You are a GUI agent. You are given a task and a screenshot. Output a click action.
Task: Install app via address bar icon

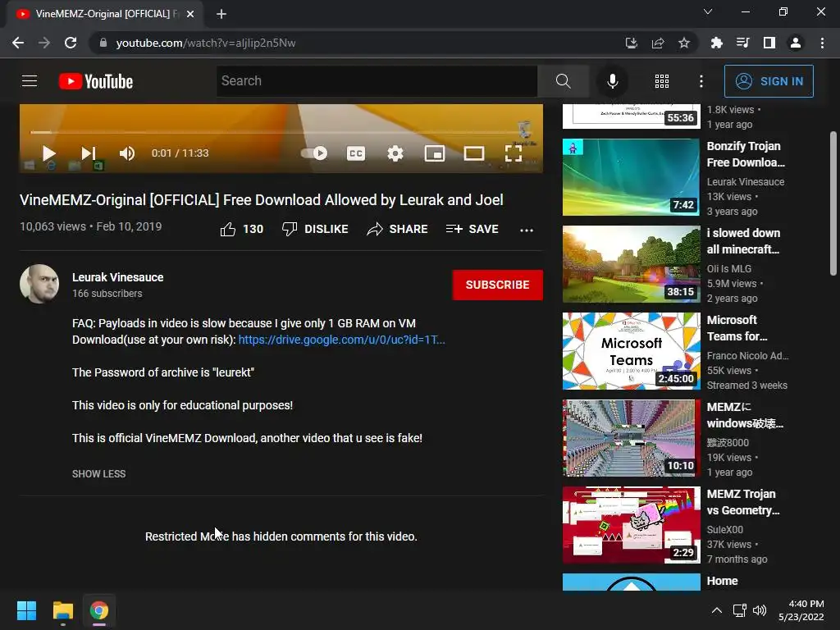(x=632, y=43)
